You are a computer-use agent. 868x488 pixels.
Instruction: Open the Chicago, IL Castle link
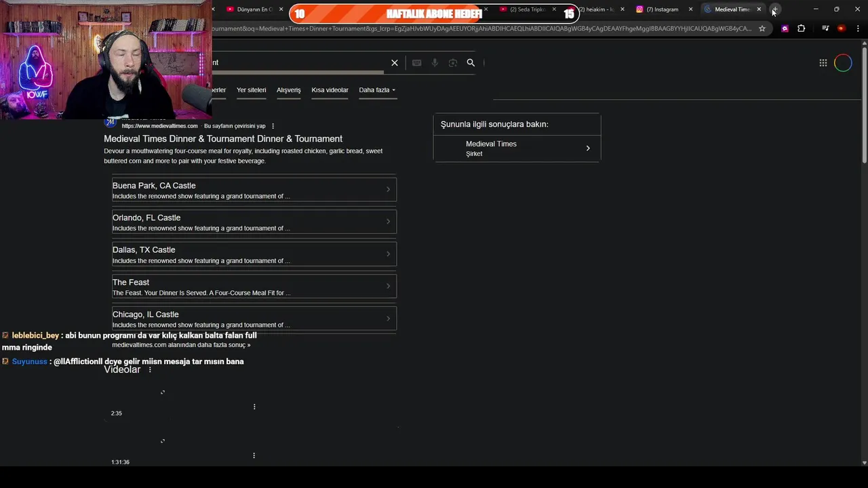(x=146, y=314)
